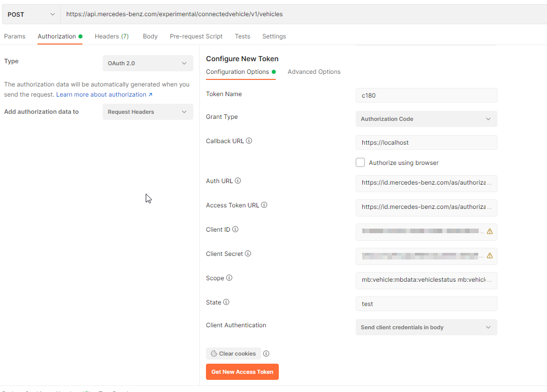The image size is (547, 392).
Task: Click the Client ID warning icon
Action: point(490,231)
